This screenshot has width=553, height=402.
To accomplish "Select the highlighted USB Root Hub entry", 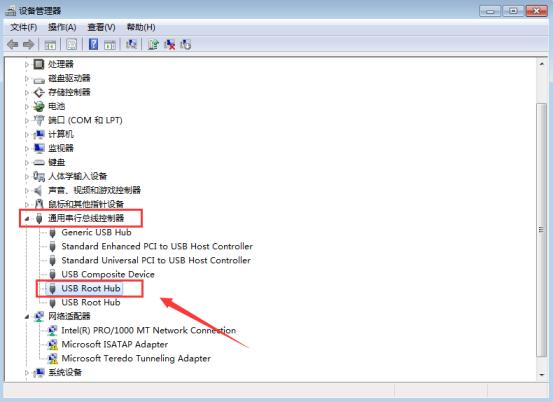I will pyautogui.click(x=91, y=288).
